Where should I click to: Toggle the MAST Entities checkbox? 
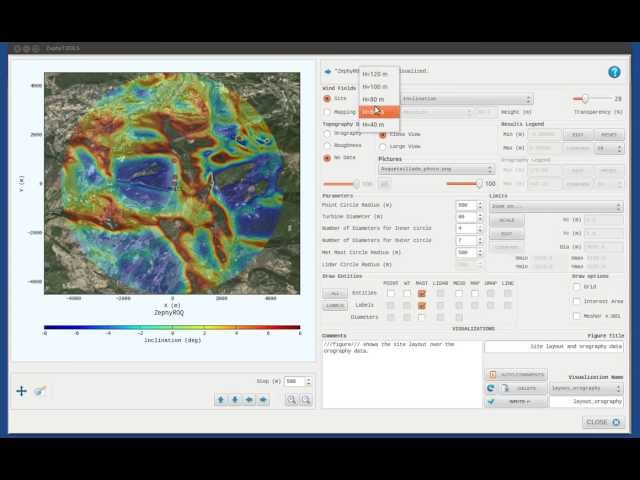[x=422, y=293]
